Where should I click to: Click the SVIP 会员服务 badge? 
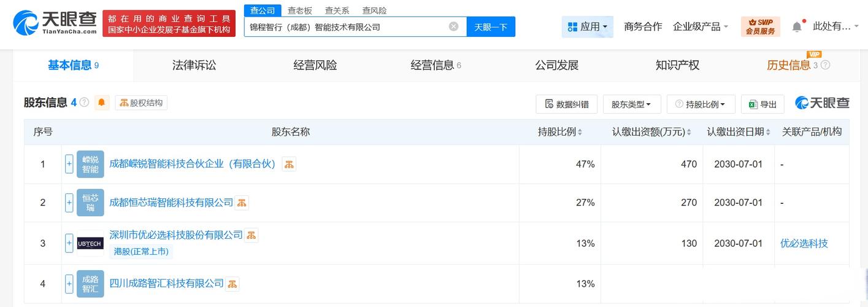click(x=761, y=26)
